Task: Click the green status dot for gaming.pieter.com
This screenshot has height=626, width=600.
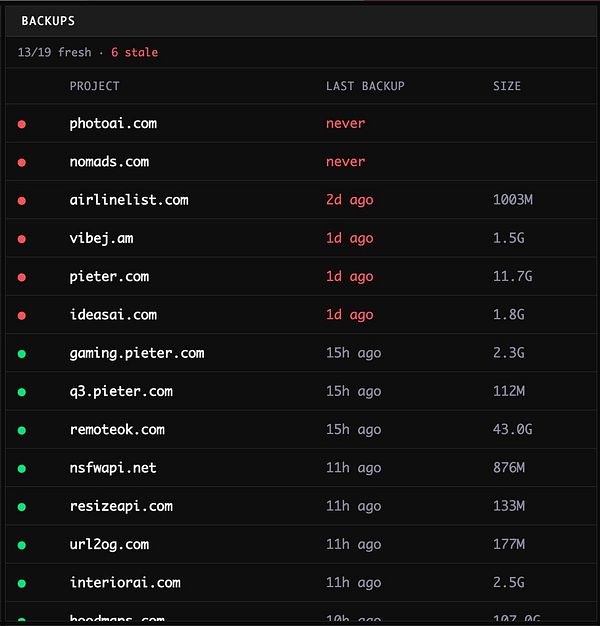Action: point(22,354)
